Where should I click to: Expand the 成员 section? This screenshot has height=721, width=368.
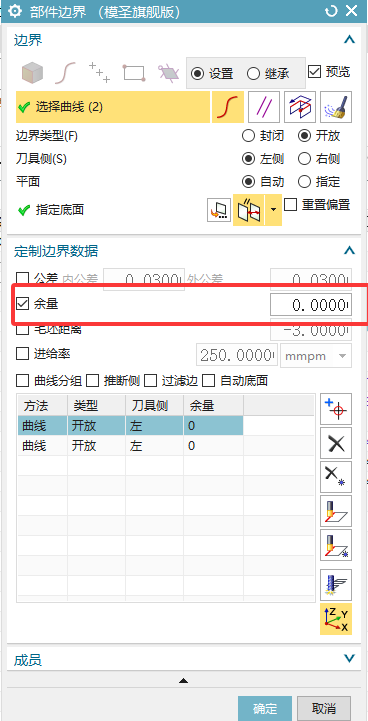pyautogui.click(x=350, y=658)
